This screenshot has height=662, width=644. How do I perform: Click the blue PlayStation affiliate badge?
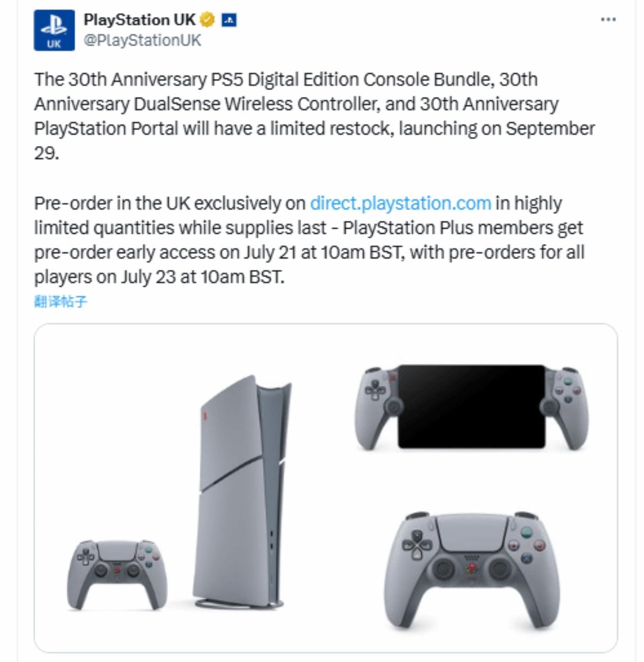pyautogui.click(x=229, y=20)
